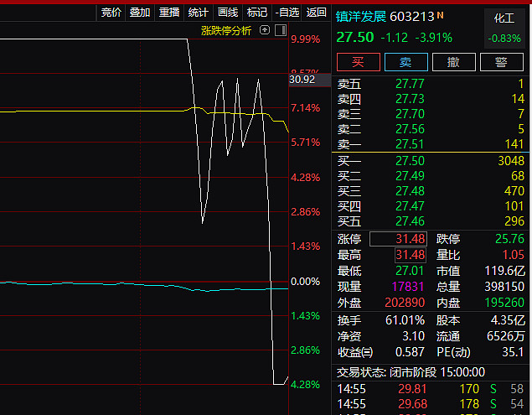The image size is (532, 415).
Task: Select 买四 price 27.47
Action: (410, 206)
